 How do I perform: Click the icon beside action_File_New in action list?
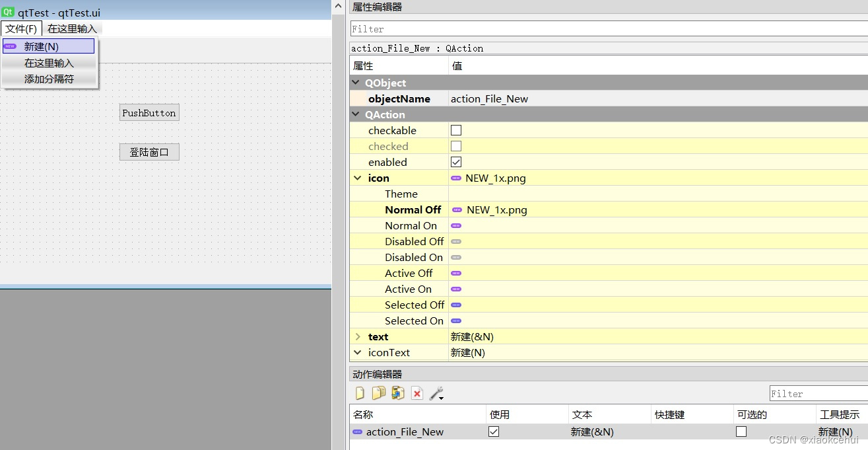click(x=358, y=432)
